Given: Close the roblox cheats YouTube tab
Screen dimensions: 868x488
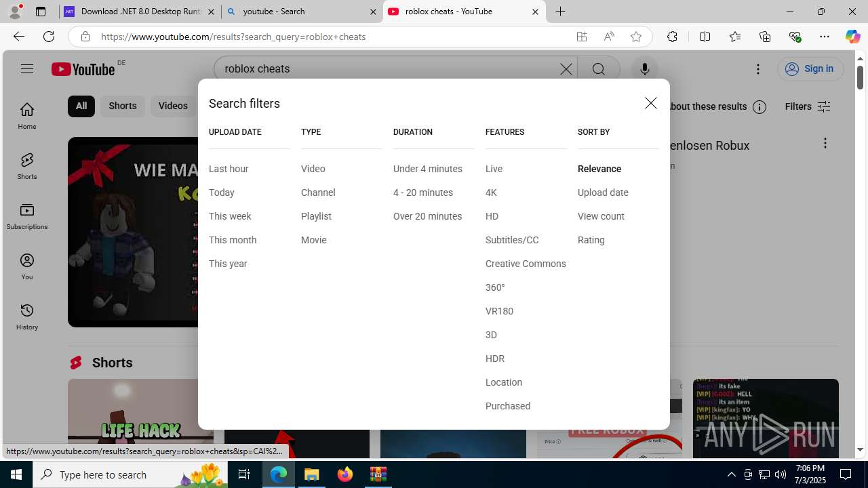Looking at the screenshot, I should tap(535, 12).
